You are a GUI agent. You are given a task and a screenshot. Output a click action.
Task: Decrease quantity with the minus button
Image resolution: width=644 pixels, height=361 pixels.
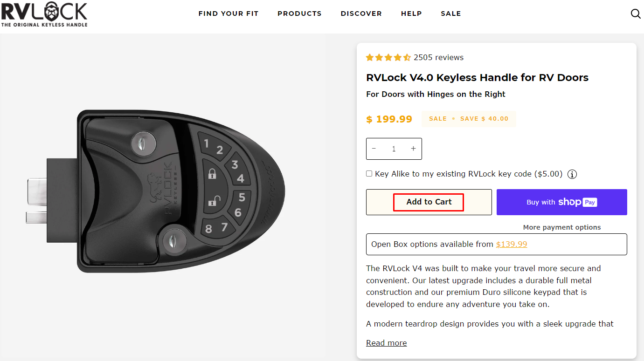tap(374, 149)
